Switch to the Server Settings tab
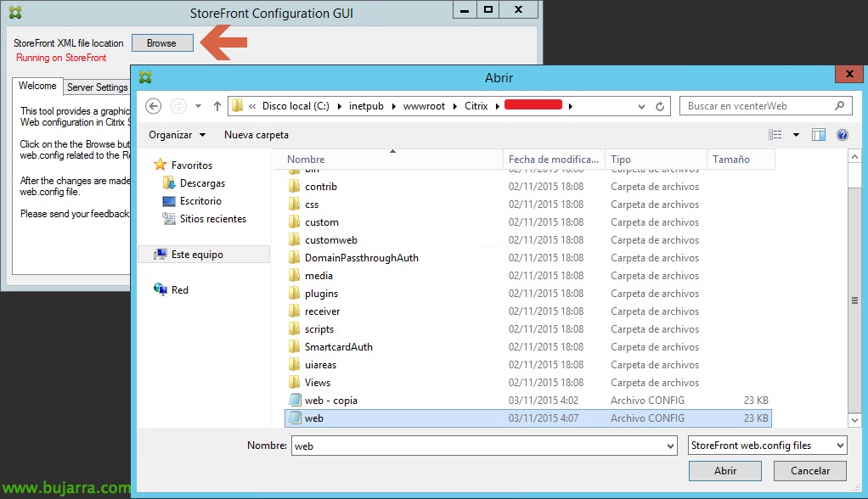Screen dimensions: 868x499 (97, 87)
